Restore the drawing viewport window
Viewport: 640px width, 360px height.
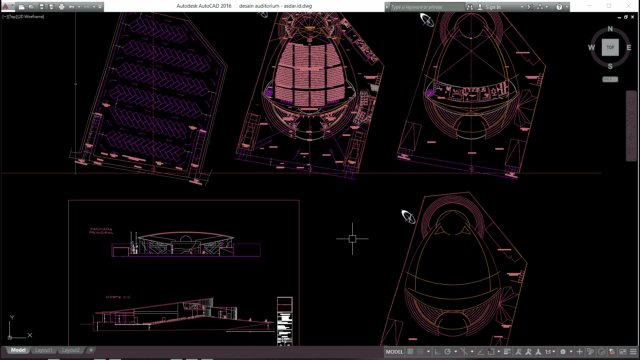click(x=626, y=17)
